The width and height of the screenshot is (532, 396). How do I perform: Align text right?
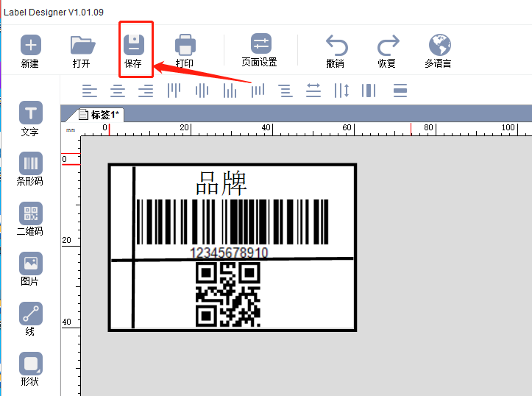146,91
